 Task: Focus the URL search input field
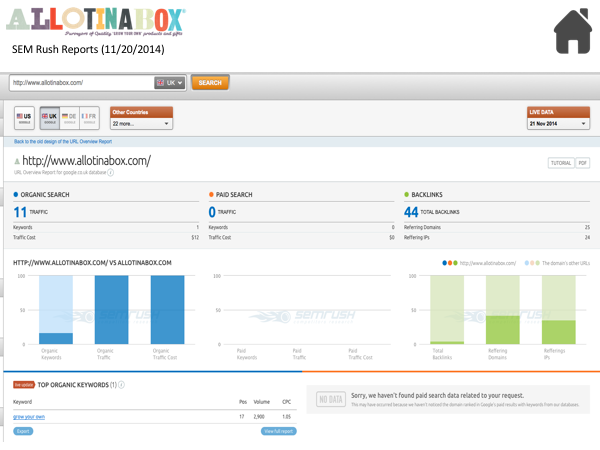click(x=82, y=83)
